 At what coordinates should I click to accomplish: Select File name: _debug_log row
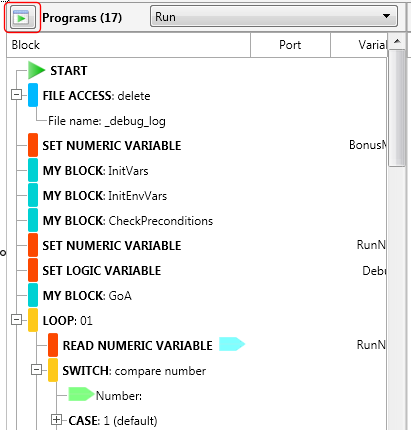point(107,121)
